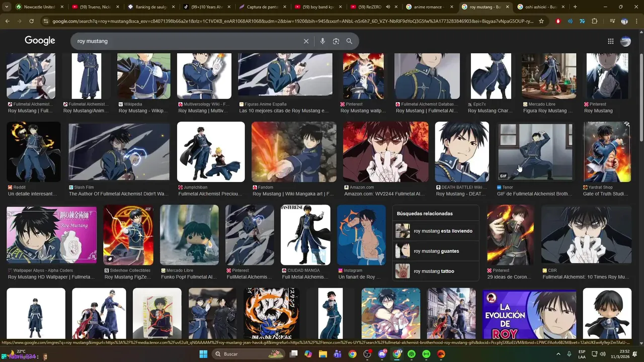Open the Slash Film result thumbnail
Screen dimensions: 644x362
(119, 152)
